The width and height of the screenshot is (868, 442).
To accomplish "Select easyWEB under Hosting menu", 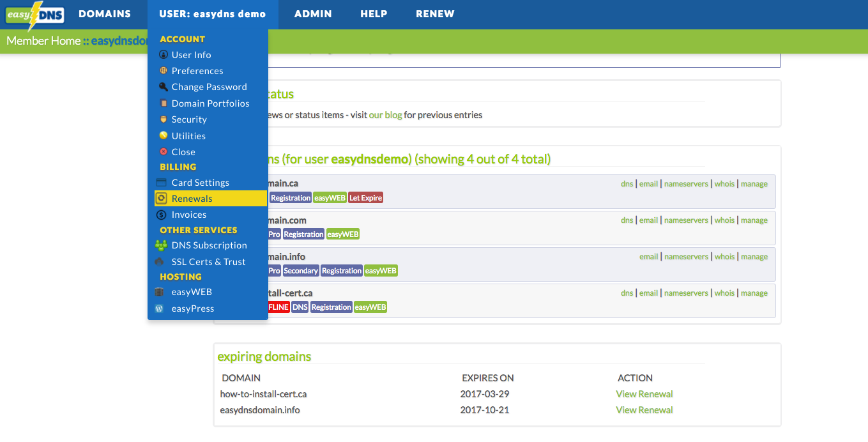I will coord(192,292).
